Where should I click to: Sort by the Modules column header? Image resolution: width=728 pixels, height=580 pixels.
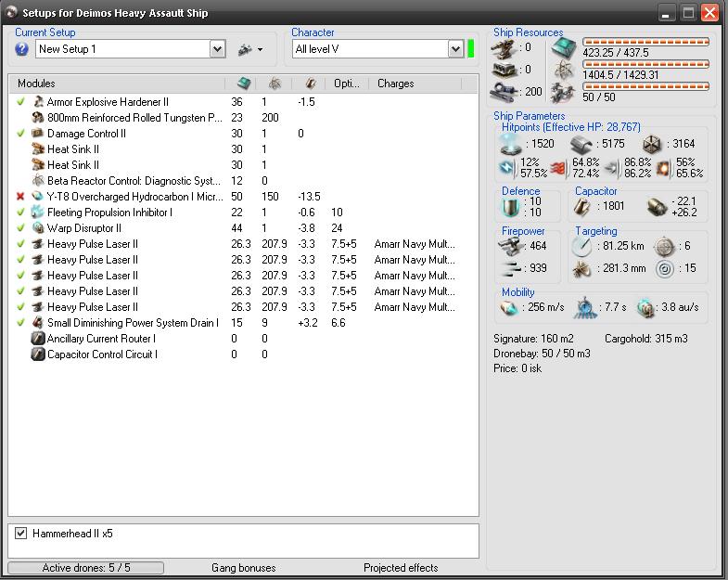click(117, 84)
